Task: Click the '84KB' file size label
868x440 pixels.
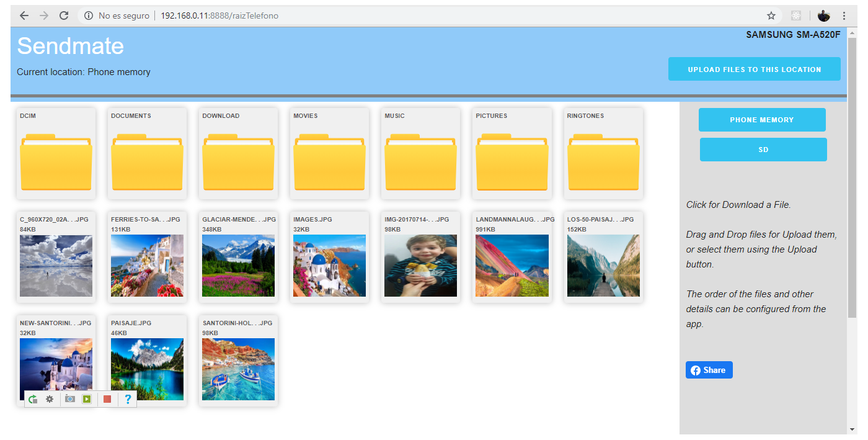Action: pyautogui.click(x=28, y=230)
